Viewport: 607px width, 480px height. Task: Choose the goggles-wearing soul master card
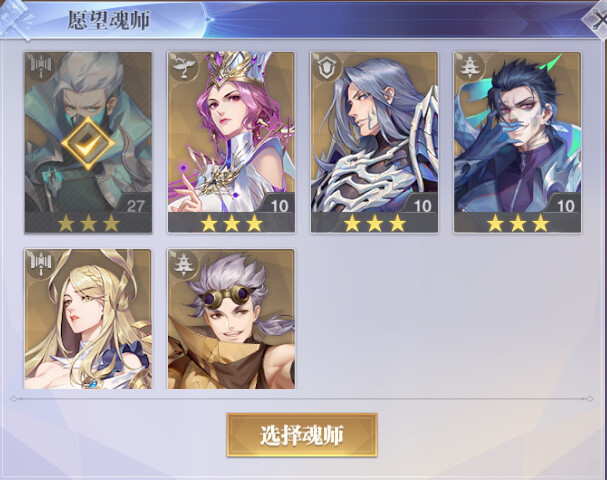231,319
